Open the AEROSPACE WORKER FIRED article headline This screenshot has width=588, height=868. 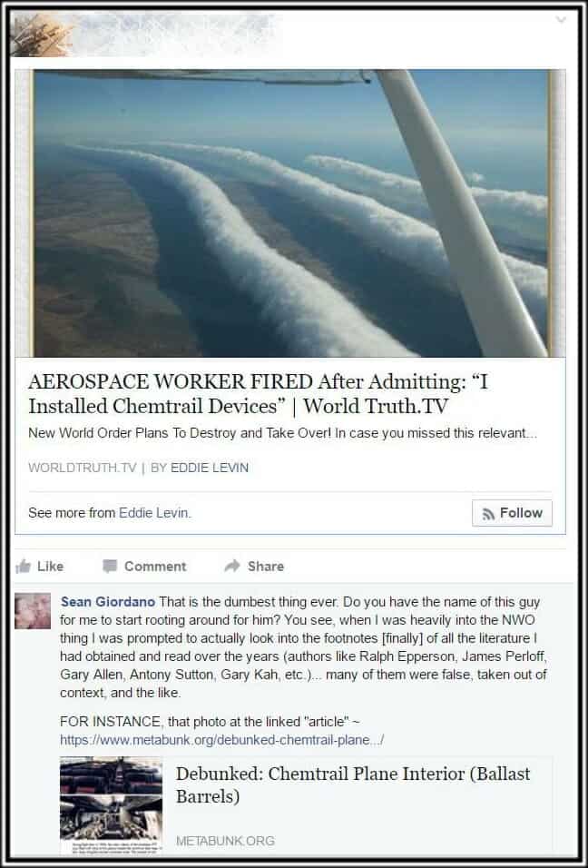(258, 393)
